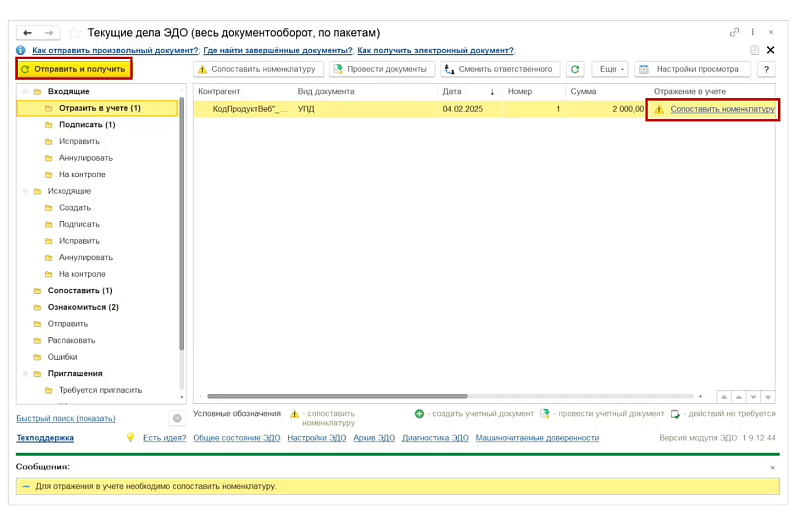This screenshot has height=506, width=800.
Task: Select Исправить under Исходящие
Action: 79,241
